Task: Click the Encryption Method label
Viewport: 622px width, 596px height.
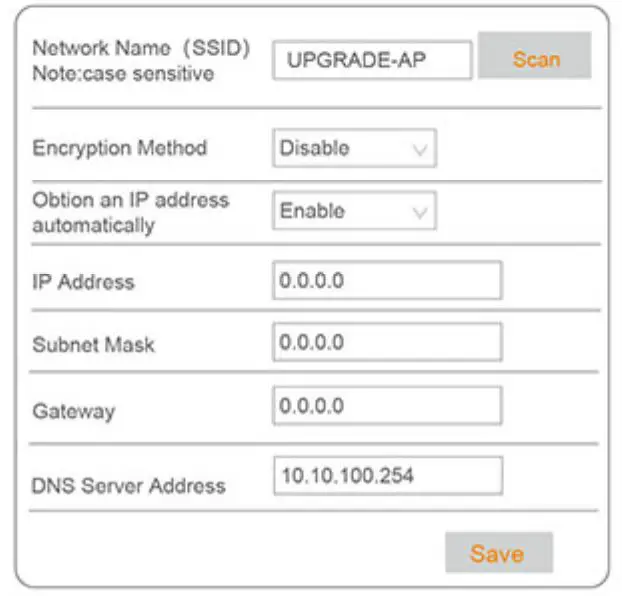Action: [120, 148]
